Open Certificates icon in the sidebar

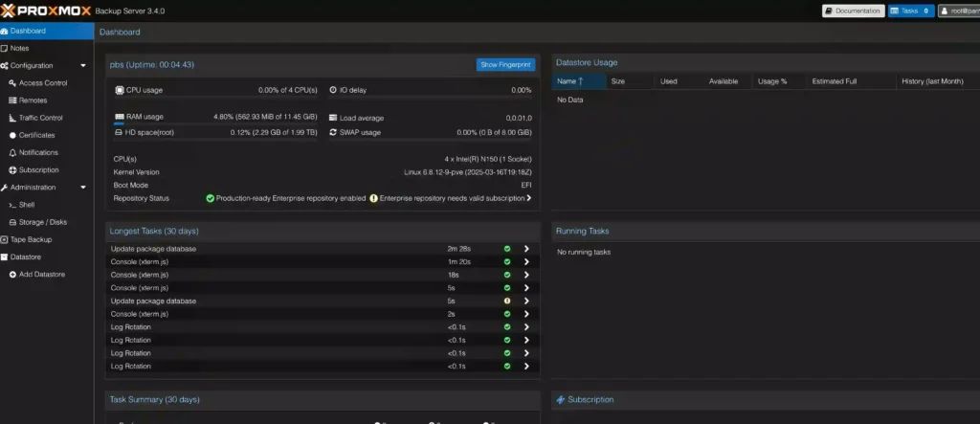[x=12, y=135]
